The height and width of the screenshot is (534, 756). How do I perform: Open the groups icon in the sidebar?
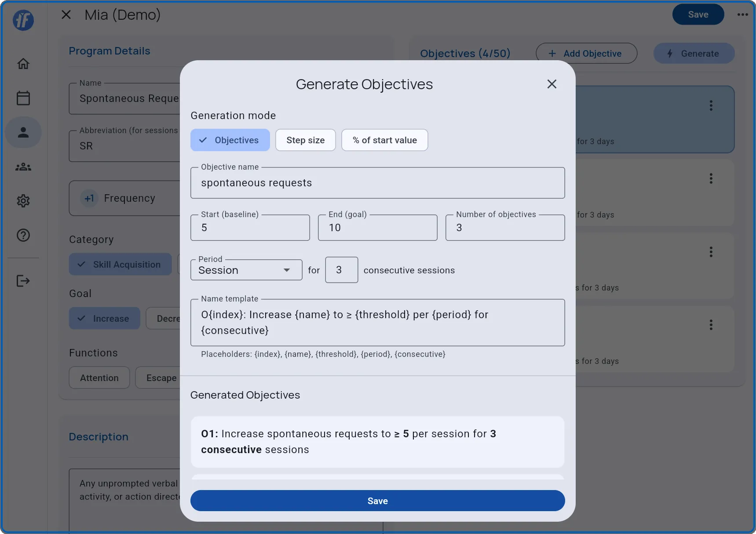(x=23, y=167)
